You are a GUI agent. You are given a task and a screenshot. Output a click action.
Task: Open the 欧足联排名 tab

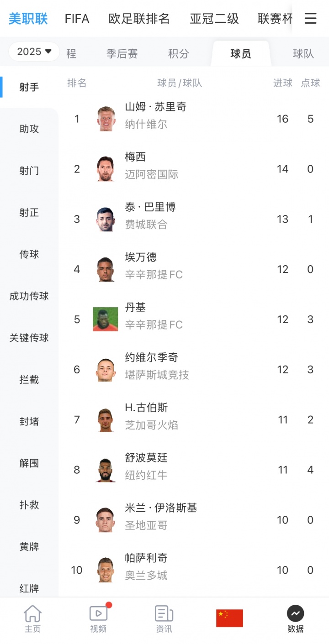(x=139, y=19)
